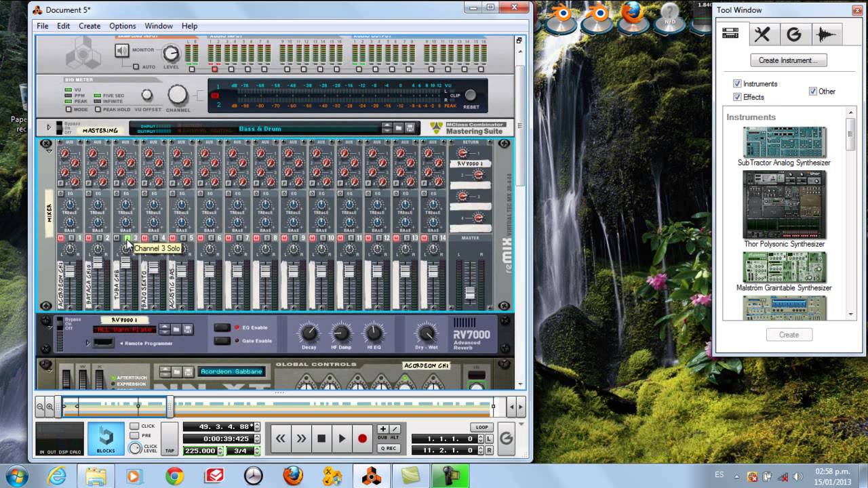Uncheck the Effects checkbox

point(737,97)
